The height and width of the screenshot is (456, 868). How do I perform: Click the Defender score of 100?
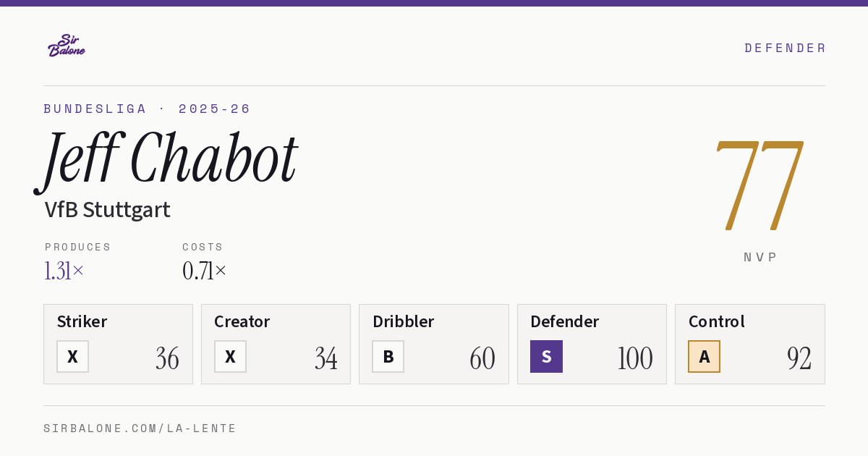tap(635, 358)
